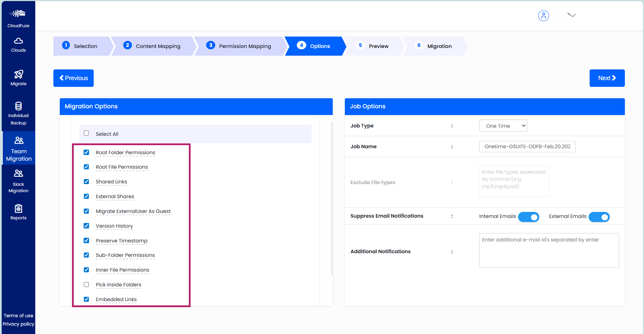644x334 pixels.
Task: Click the Next button
Action: (607, 78)
